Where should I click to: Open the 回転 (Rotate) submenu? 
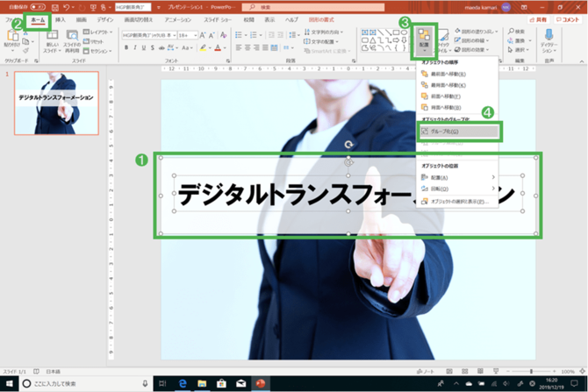pos(457,189)
